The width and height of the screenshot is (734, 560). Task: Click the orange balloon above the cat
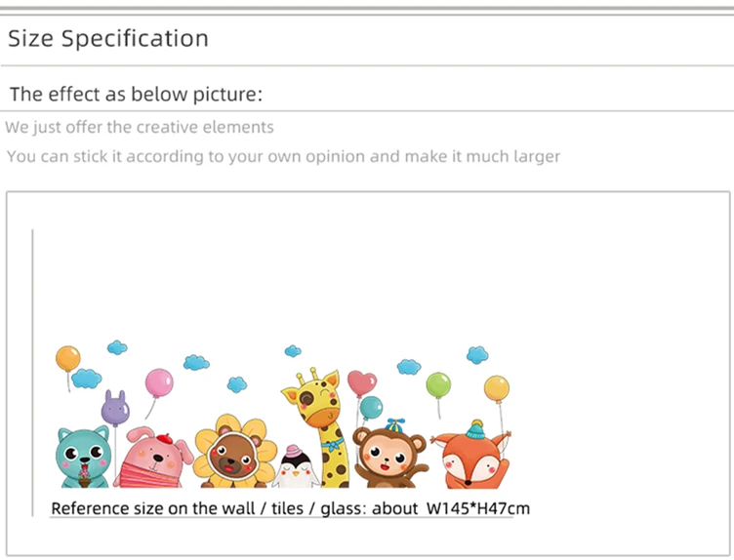tap(67, 358)
